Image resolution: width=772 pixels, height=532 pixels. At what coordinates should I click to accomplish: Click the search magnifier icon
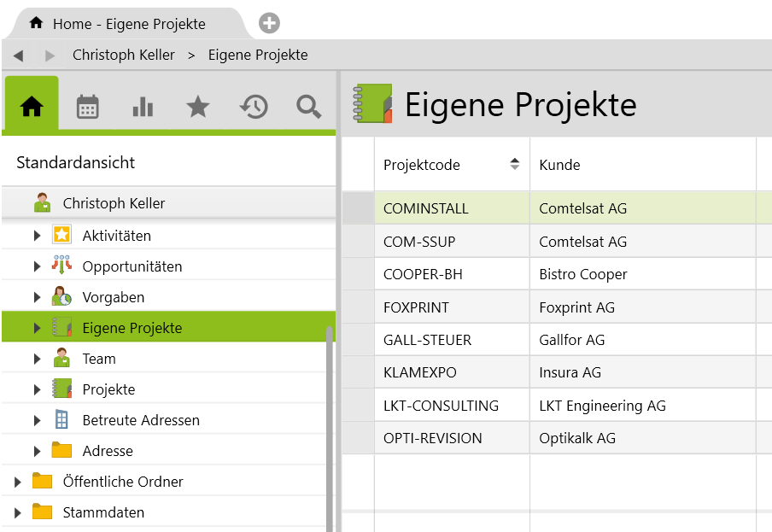[x=308, y=107]
